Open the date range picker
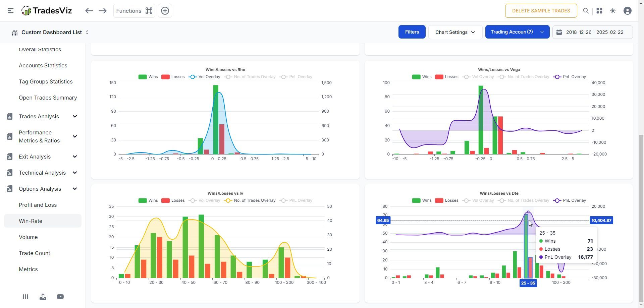The height and width of the screenshot is (308, 644). [592, 32]
